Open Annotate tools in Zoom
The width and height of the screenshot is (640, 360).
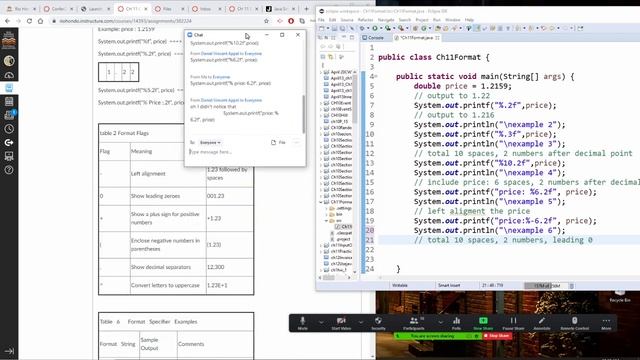tap(542, 322)
